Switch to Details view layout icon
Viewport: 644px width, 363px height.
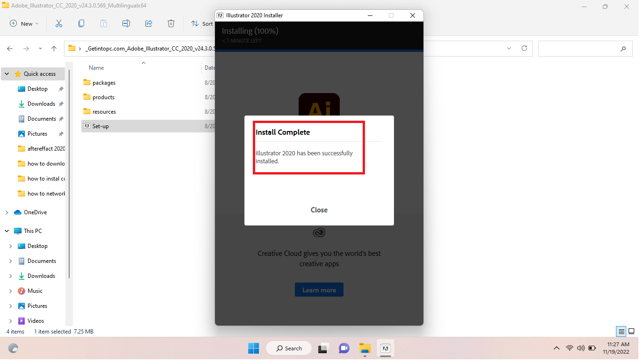point(621,332)
